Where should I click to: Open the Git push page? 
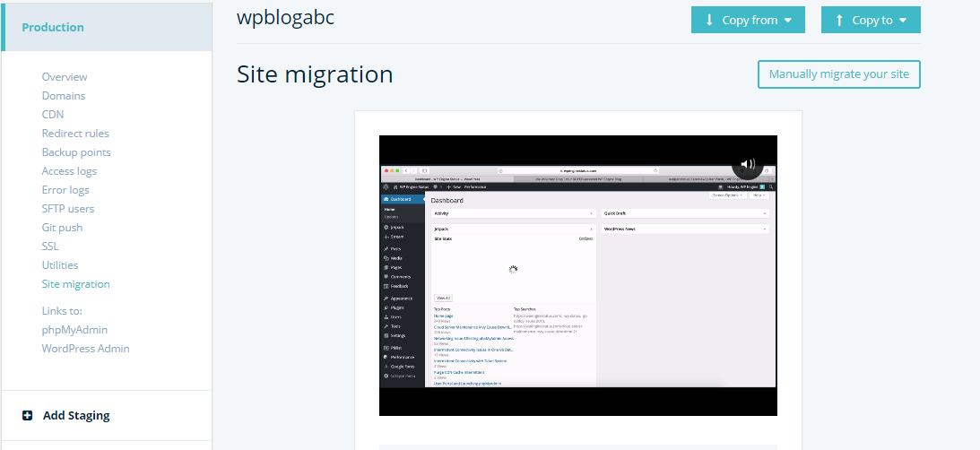coord(62,228)
